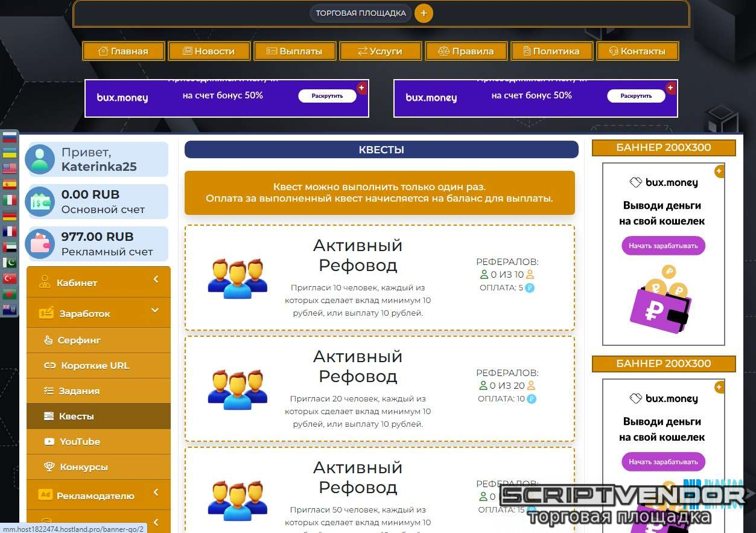
Task: Open Политика in the top navigation
Action: pos(552,51)
